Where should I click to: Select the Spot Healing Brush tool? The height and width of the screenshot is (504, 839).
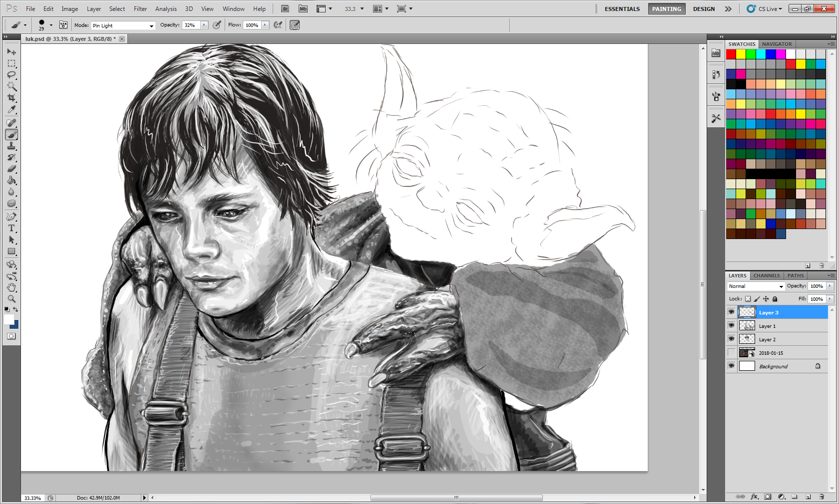pos(11,123)
